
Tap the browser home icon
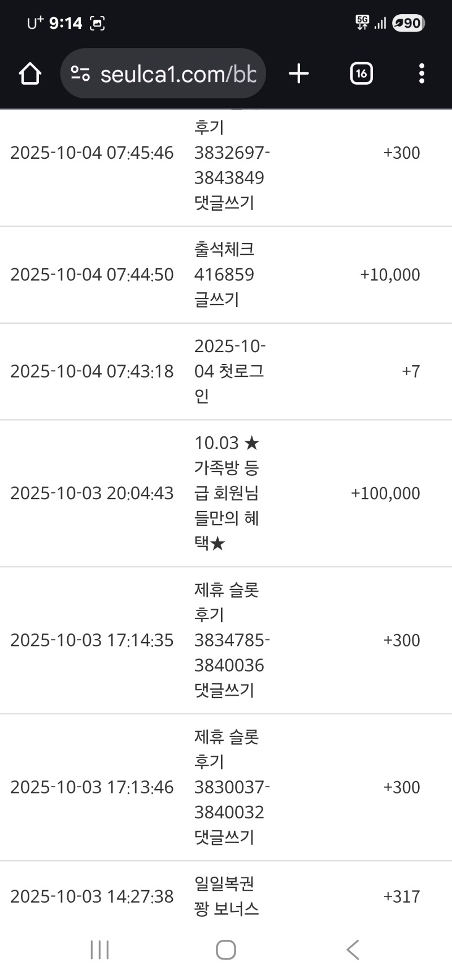coord(30,73)
